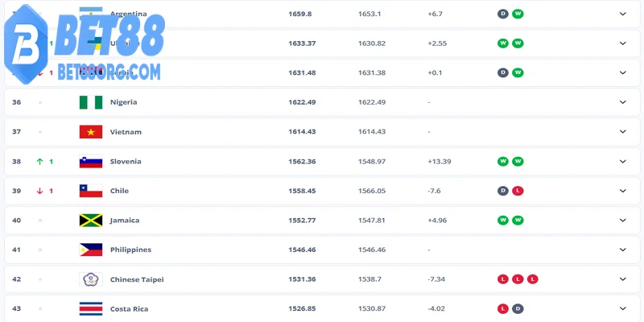
Task: Select the Philippines flag icon
Action: (91, 250)
